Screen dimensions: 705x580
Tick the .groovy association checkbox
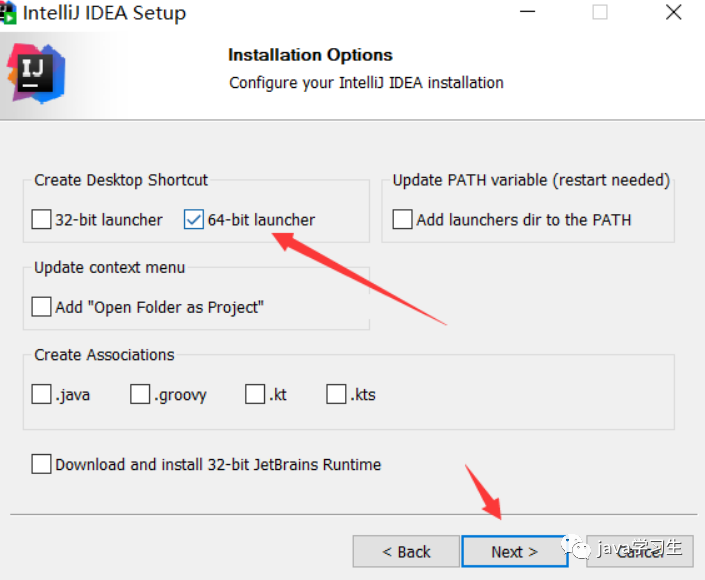[140, 394]
